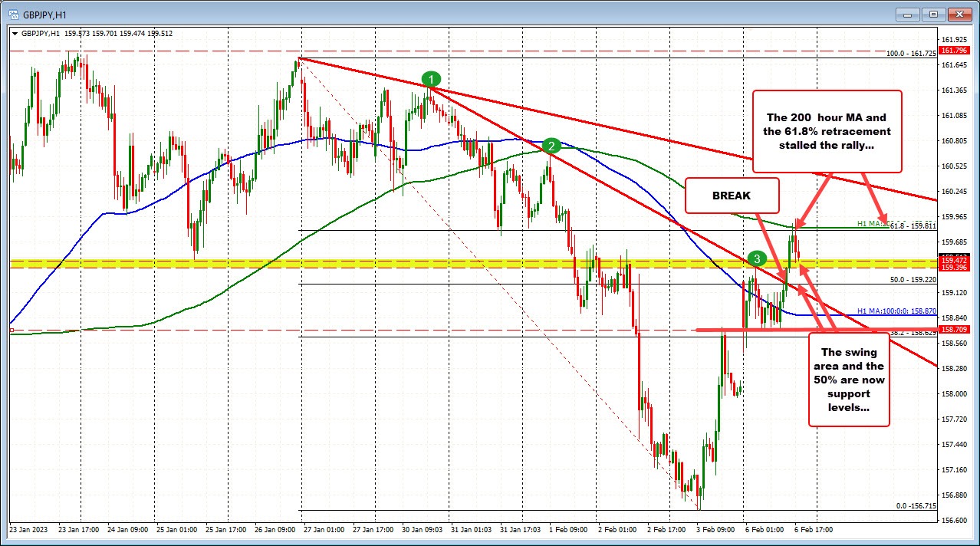This screenshot has height=546, width=980.
Task: Click the red 159.472 price tag
Action: pos(954,261)
